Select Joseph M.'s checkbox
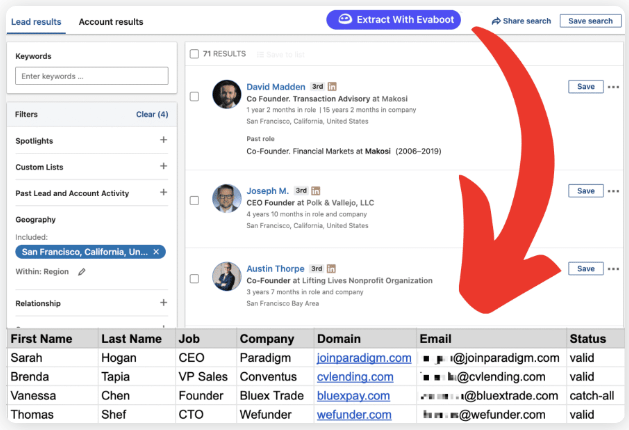The width and height of the screenshot is (629, 430). coord(194,201)
